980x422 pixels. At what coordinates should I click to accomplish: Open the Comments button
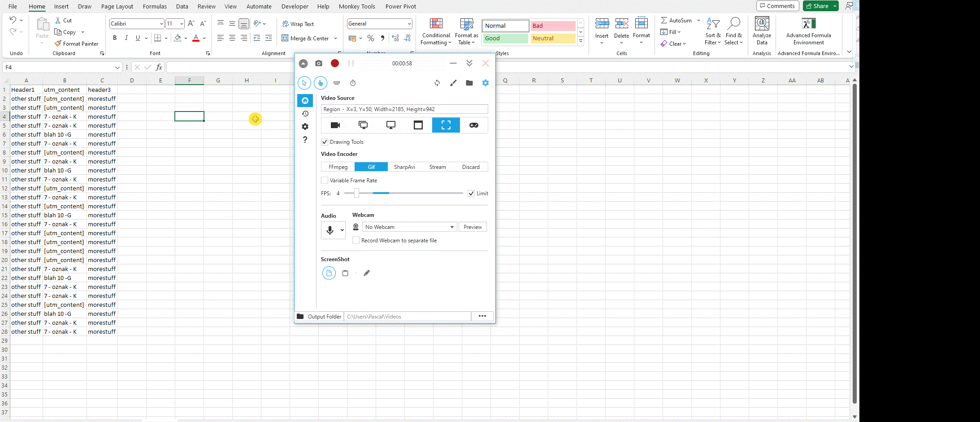777,6
